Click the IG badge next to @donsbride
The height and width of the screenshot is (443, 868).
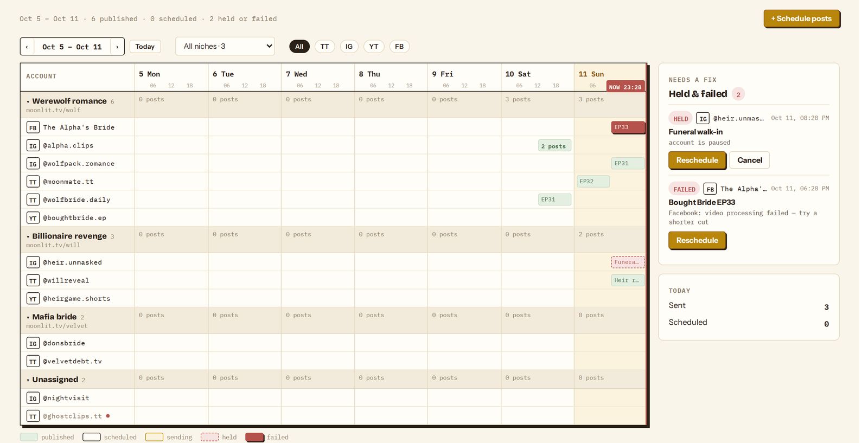tap(33, 343)
